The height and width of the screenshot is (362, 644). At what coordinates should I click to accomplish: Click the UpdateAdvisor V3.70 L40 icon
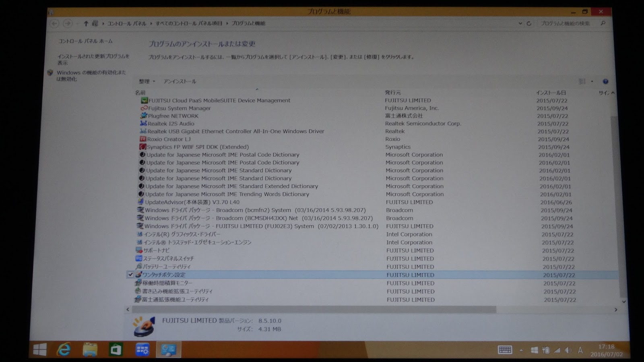(x=141, y=202)
